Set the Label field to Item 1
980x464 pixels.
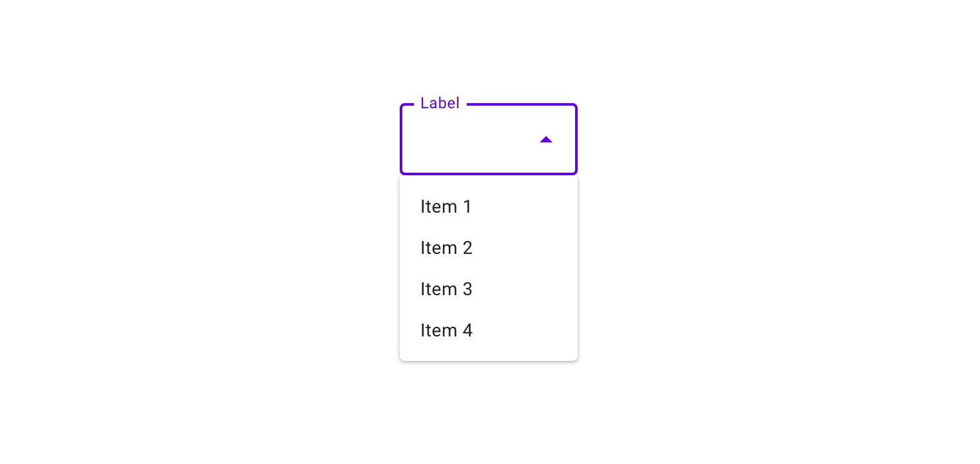[x=446, y=207]
